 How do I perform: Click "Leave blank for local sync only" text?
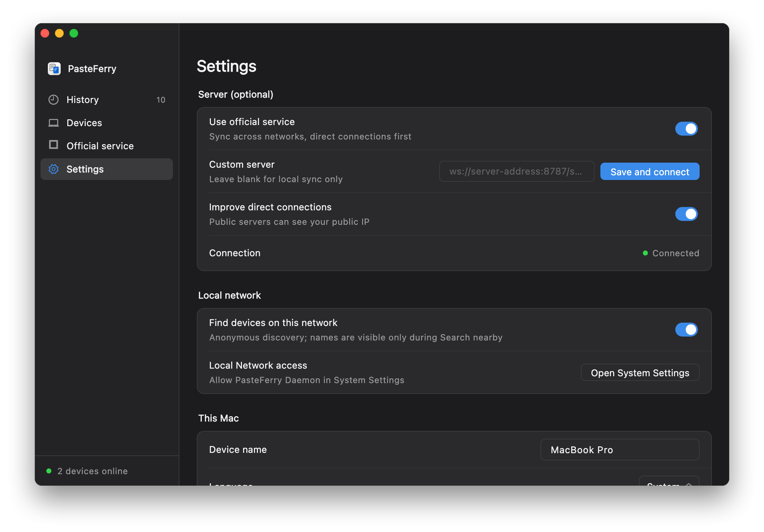(x=276, y=179)
